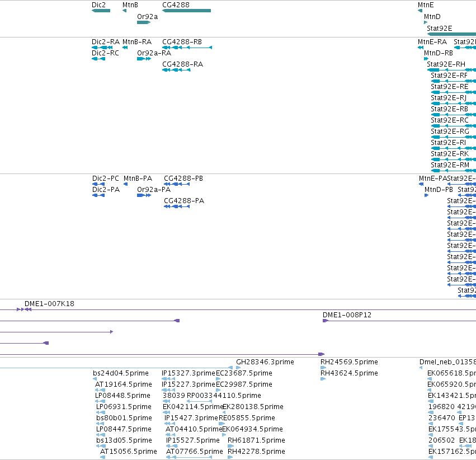Select the CG4288 gene bar
The image size is (476, 460).
(x=187, y=11)
